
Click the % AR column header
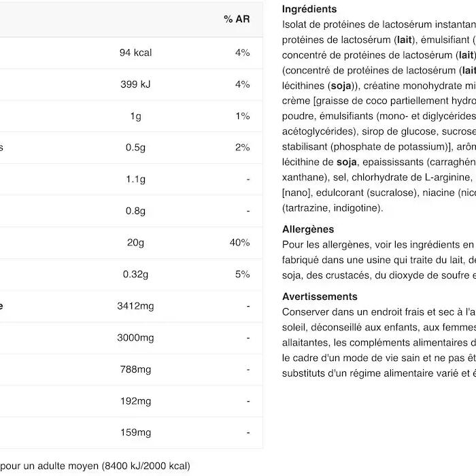237,19
